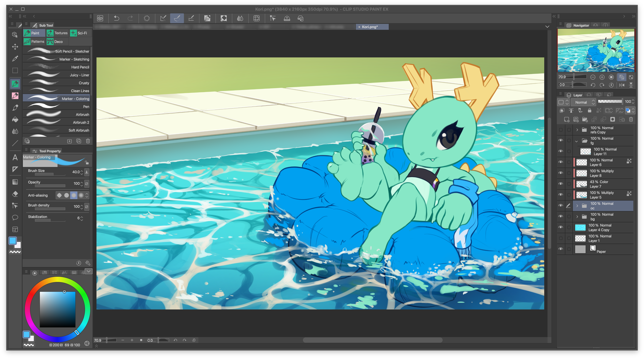The image size is (644, 358).
Task: Hide the Layer 8 Multiply layer
Action: pos(561,173)
